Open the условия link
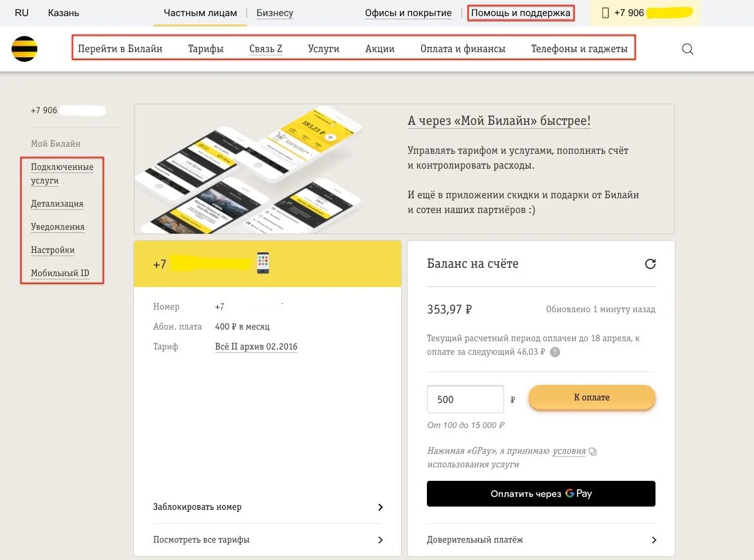754x560 pixels. [569, 451]
